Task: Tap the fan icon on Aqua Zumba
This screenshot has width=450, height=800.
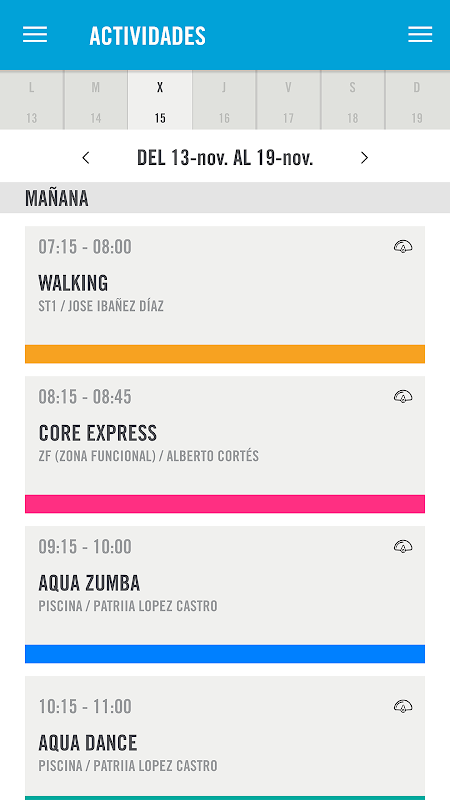Action: coord(403,546)
